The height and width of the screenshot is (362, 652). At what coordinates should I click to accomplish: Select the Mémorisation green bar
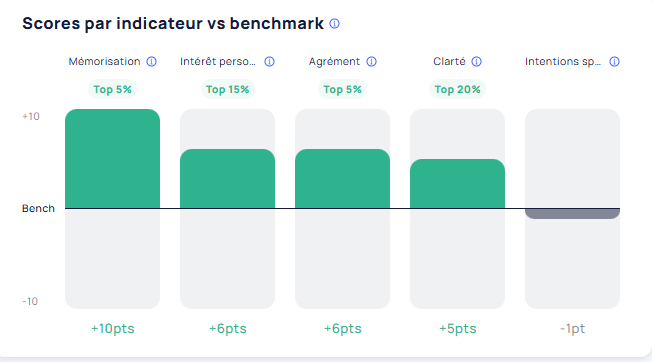click(x=112, y=159)
